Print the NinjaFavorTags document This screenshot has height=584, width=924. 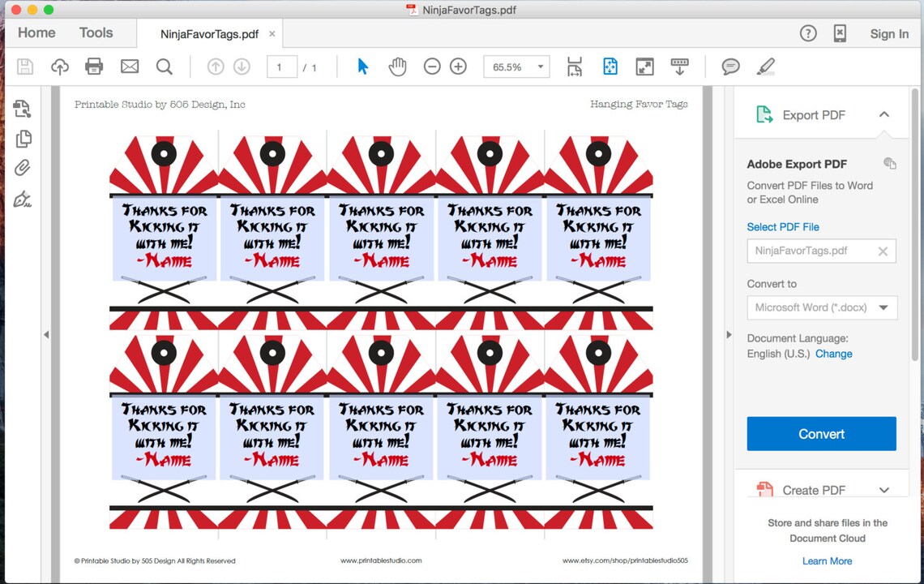click(x=94, y=67)
